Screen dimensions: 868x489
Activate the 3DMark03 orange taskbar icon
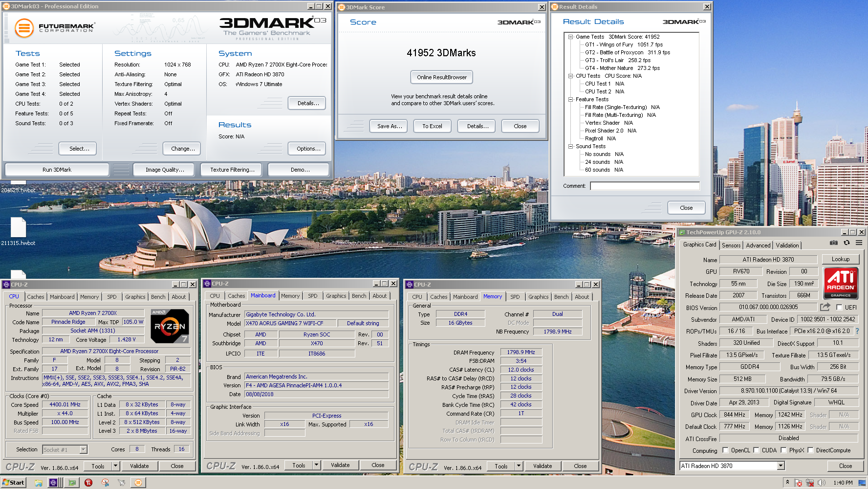coord(138,483)
